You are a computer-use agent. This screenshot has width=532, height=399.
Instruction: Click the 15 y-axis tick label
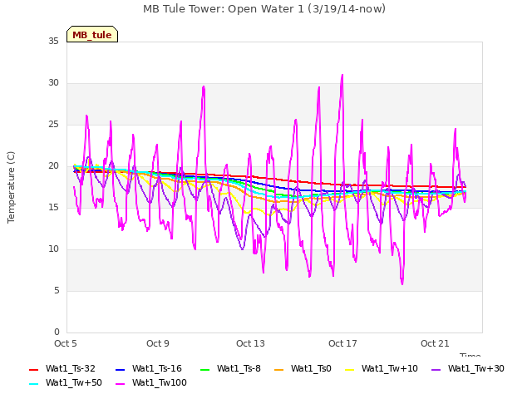point(53,208)
